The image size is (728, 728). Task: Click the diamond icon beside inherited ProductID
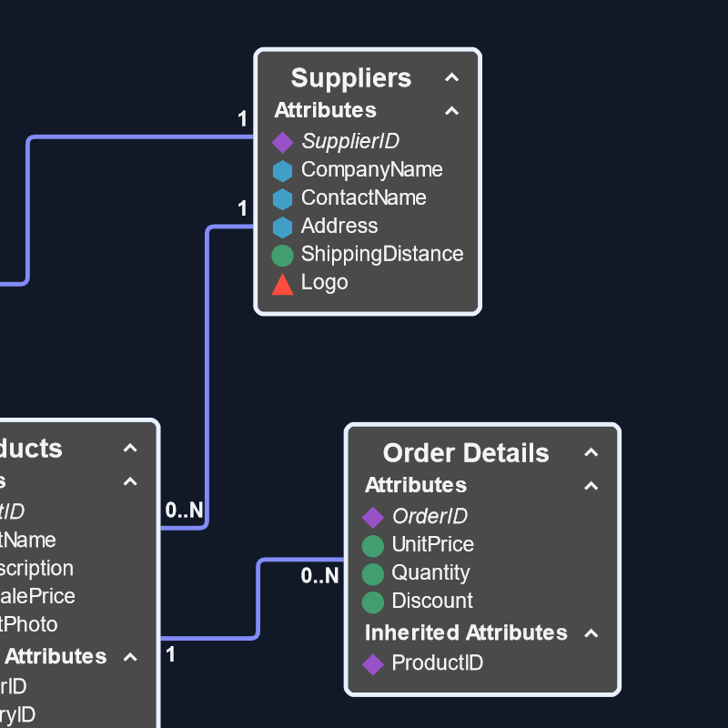(371, 664)
